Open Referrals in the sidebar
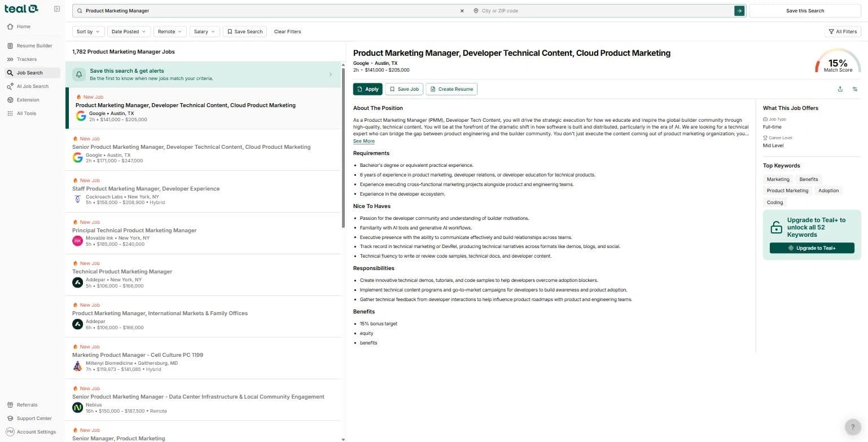This screenshot has height=442, width=868. (32, 405)
